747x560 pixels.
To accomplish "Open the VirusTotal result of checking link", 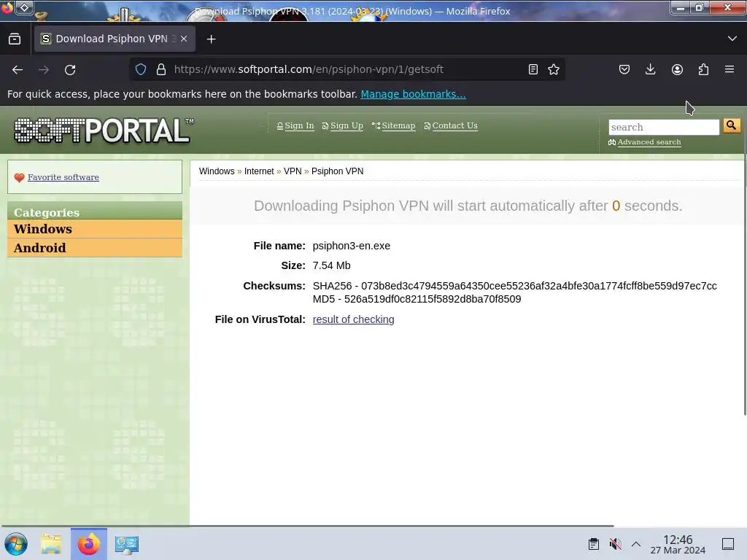I will click(354, 319).
